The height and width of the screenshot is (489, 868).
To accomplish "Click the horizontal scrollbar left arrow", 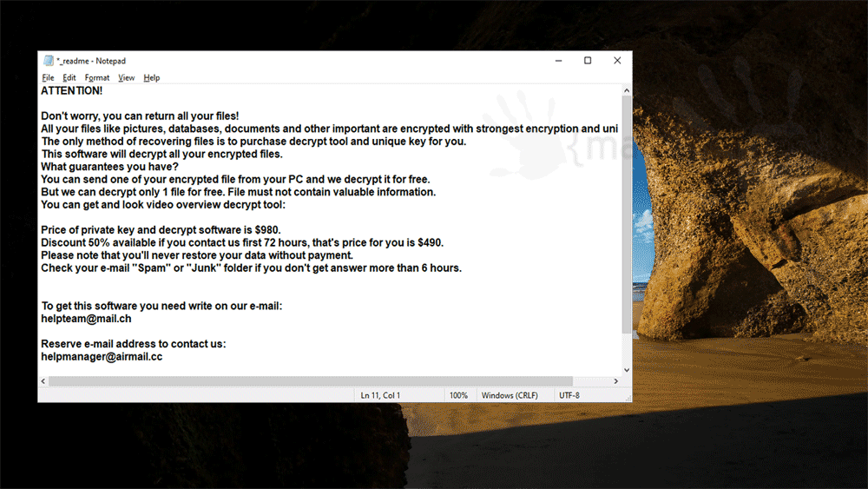I will pyautogui.click(x=43, y=381).
